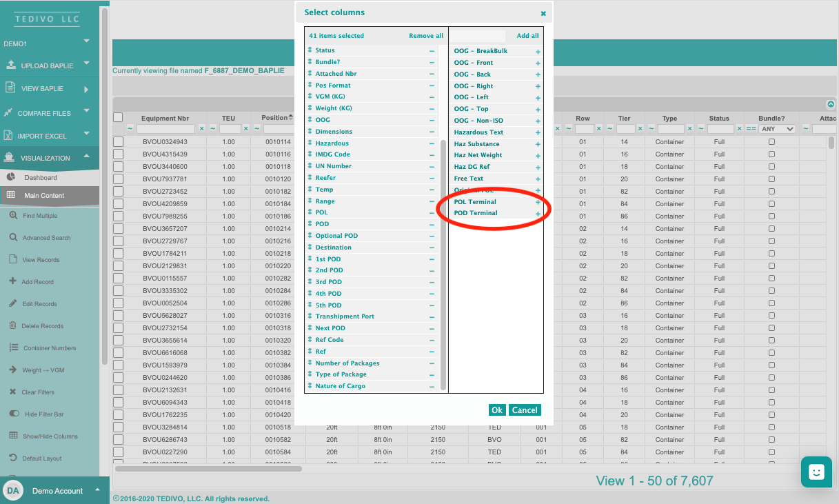
Task: Open Find Multiple in the sidebar
Action: pyautogui.click(x=39, y=216)
